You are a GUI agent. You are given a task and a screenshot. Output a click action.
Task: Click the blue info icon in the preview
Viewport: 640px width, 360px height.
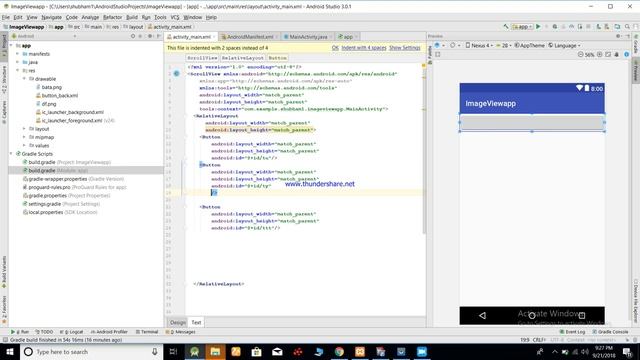pyautogui.click(x=627, y=54)
